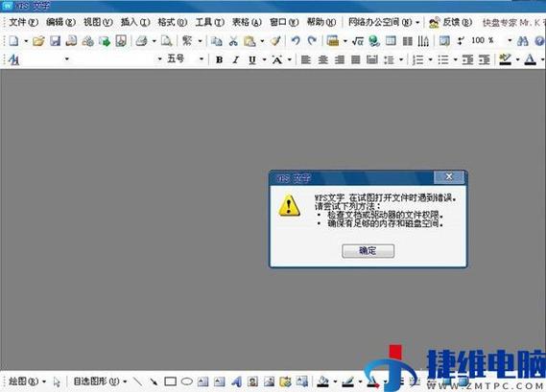The width and height of the screenshot is (546, 392).
Task: Export to PDF icon in toolbar
Action: [121, 41]
